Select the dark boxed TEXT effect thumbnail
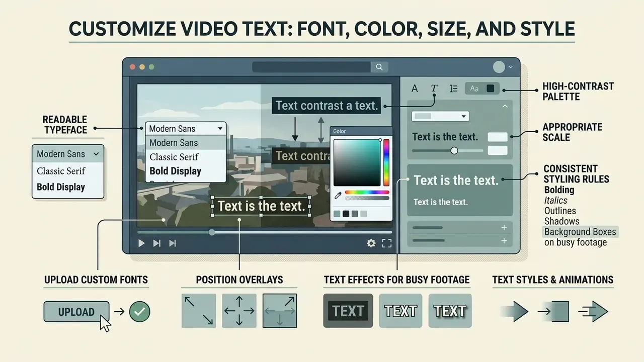644x362 pixels. [348, 311]
